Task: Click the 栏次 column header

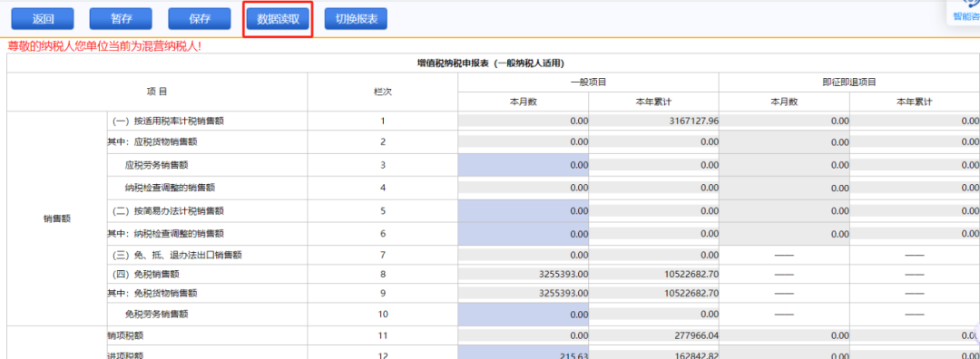Action: point(383,92)
